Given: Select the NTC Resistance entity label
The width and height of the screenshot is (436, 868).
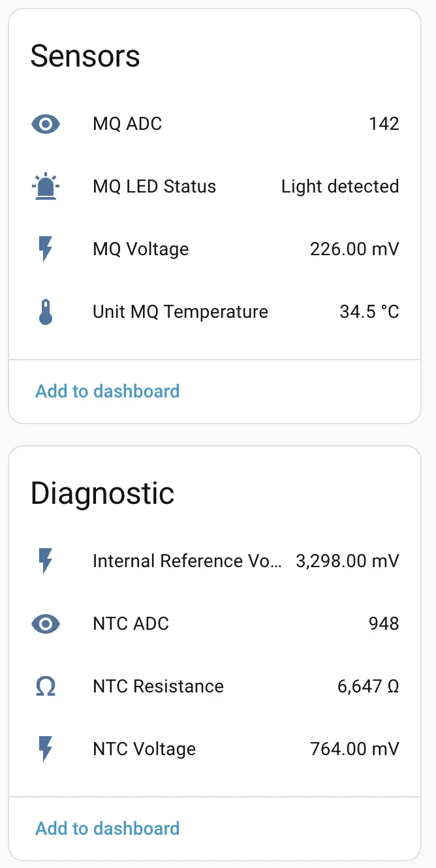Looking at the screenshot, I should pos(158,687).
